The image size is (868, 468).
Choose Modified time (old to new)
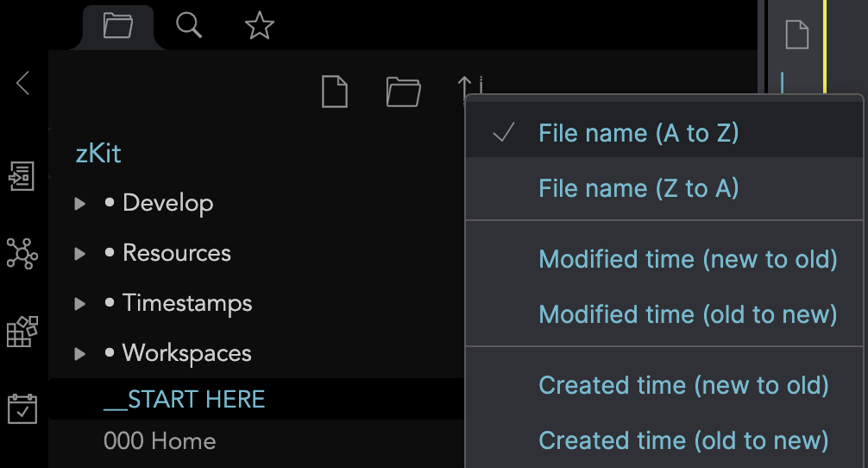(x=687, y=314)
